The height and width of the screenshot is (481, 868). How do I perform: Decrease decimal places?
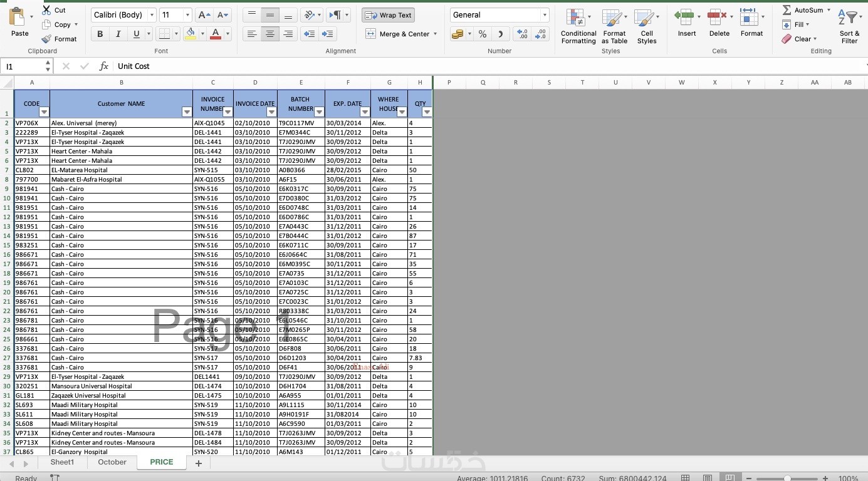[x=540, y=34]
